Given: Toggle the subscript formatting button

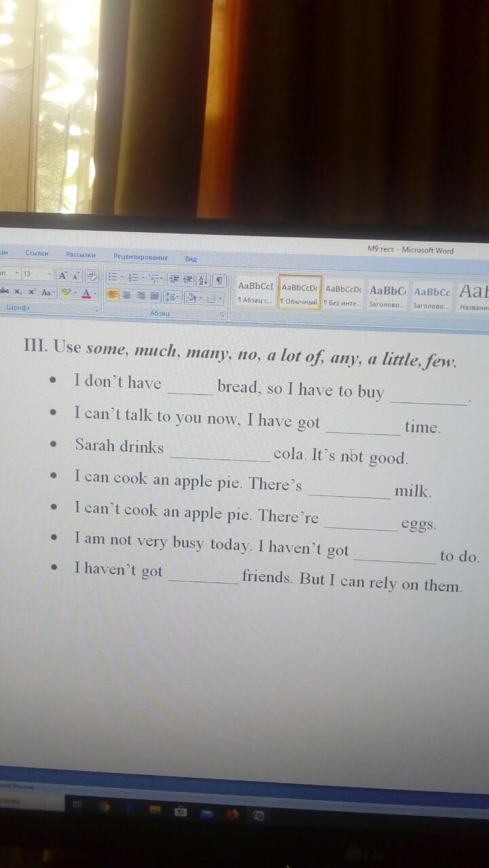Looking at the screenshot, I should click(18, 292).
